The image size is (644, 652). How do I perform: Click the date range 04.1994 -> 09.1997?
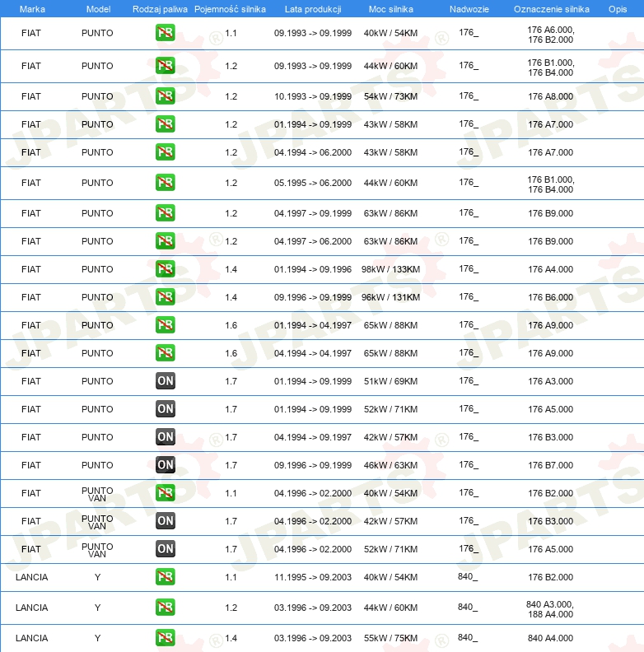(x=312, y=437)
